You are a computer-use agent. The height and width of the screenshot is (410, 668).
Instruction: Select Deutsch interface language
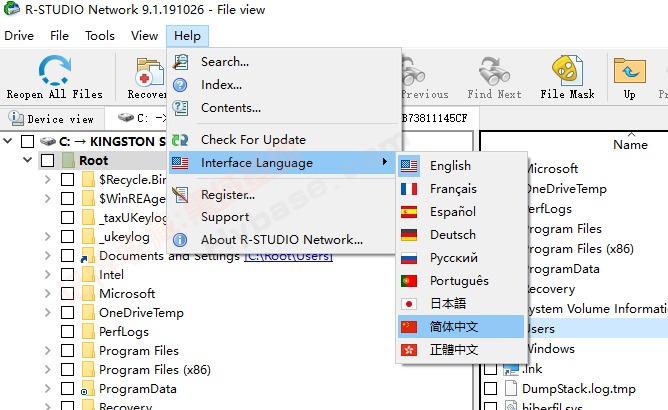tap(461, 235)
